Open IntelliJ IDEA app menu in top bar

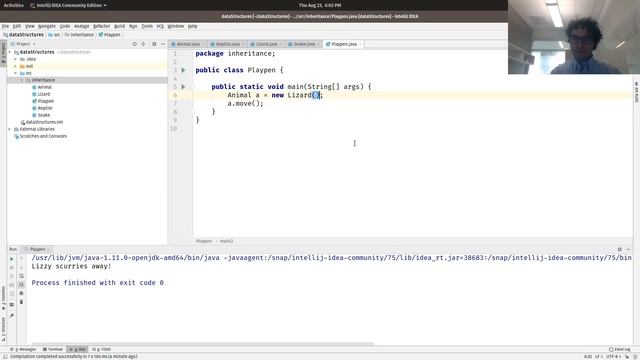coord(68,5)
